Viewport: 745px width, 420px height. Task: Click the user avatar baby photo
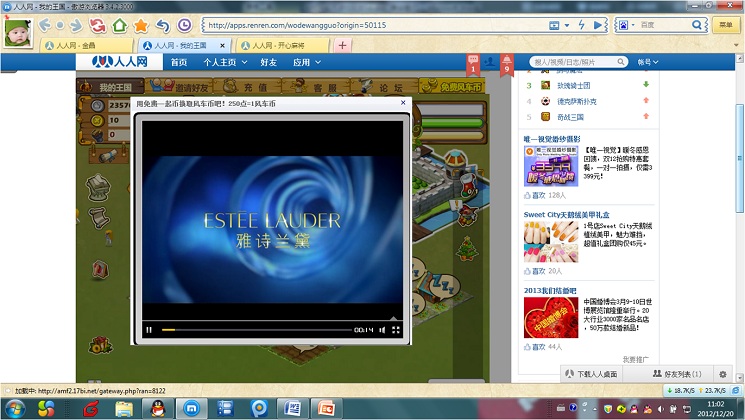tap(19, 33)
